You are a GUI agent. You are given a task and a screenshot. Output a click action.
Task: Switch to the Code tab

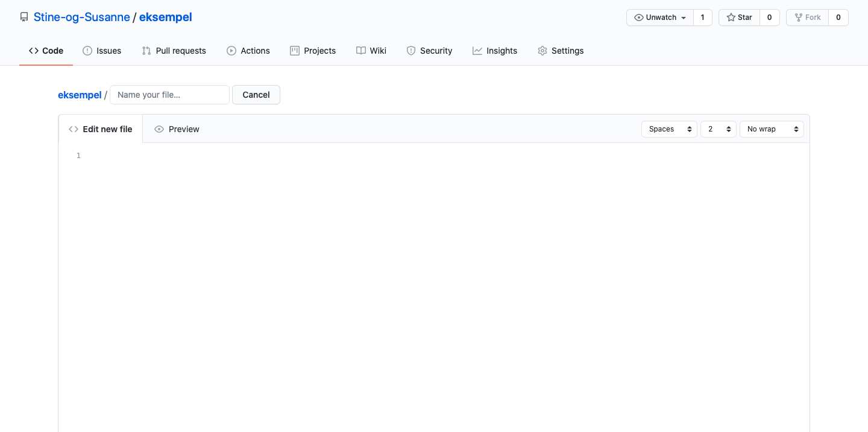coord(46,51)
